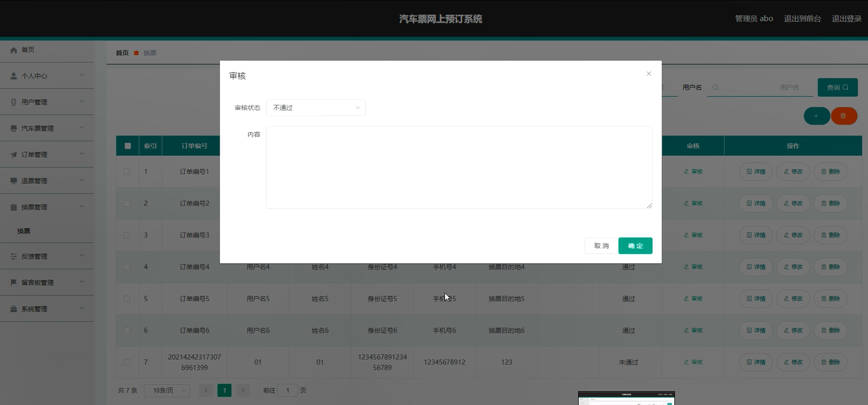Click the 订单编号 column header

(194, 146)
